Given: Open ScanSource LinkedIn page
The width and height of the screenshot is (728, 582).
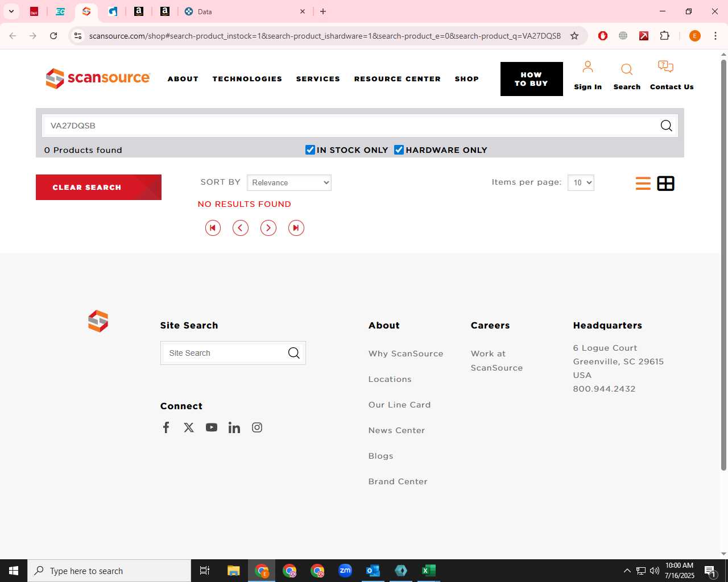Looking at the screenshot, I should coord(234,427).
